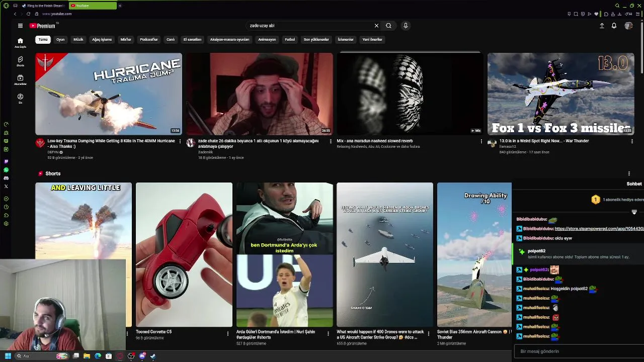Viewport: 644px width, 362px height.
Task: Click the Windows taskbar Ara search box
Action: (x=41, y=356)
